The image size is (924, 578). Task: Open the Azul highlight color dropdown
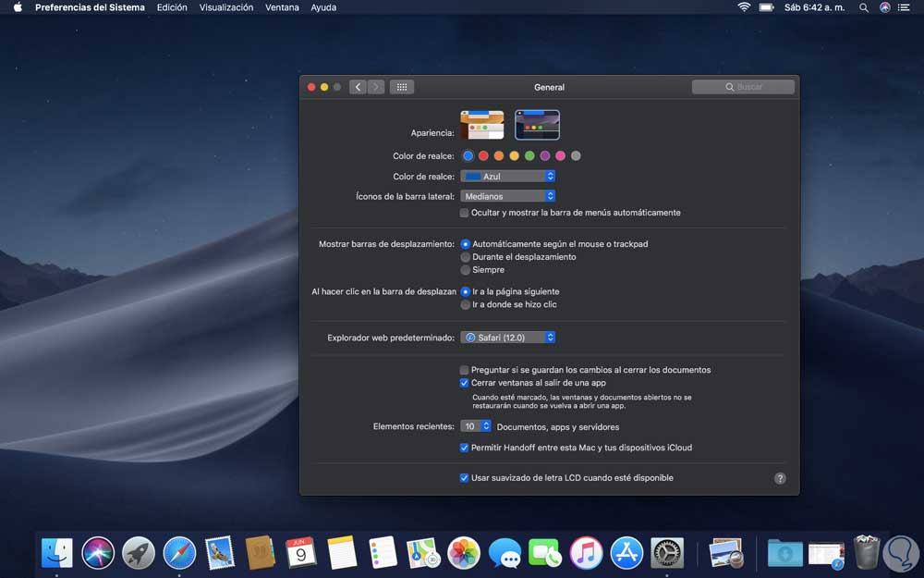click(x=508, y=177)
